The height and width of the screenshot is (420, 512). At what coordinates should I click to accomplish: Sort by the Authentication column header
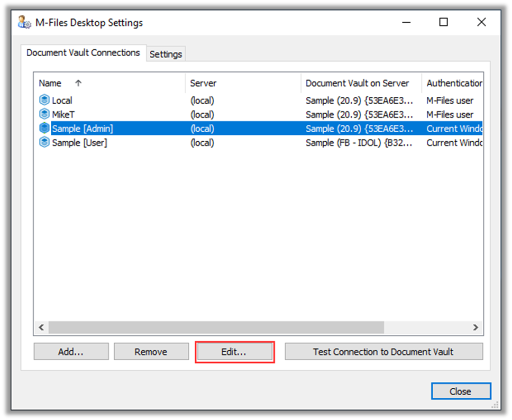click(x=452, y=83)
